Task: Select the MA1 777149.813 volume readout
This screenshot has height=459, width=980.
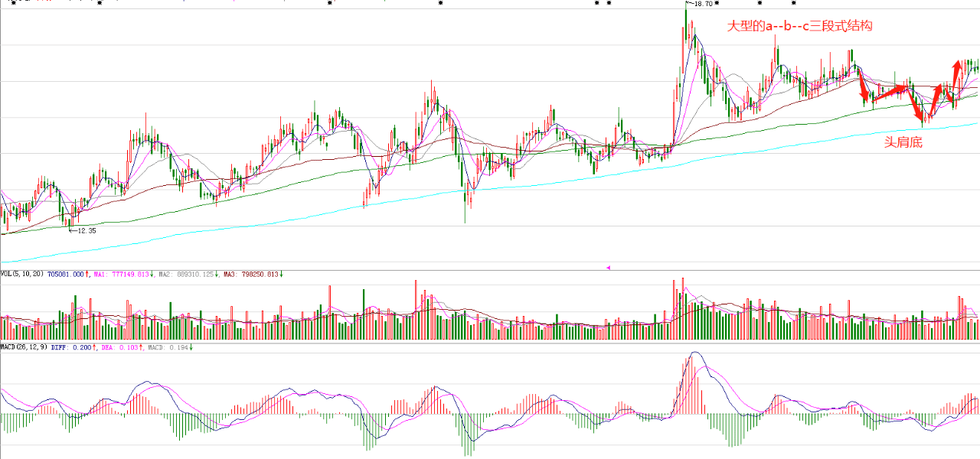Action: (121, 274)
